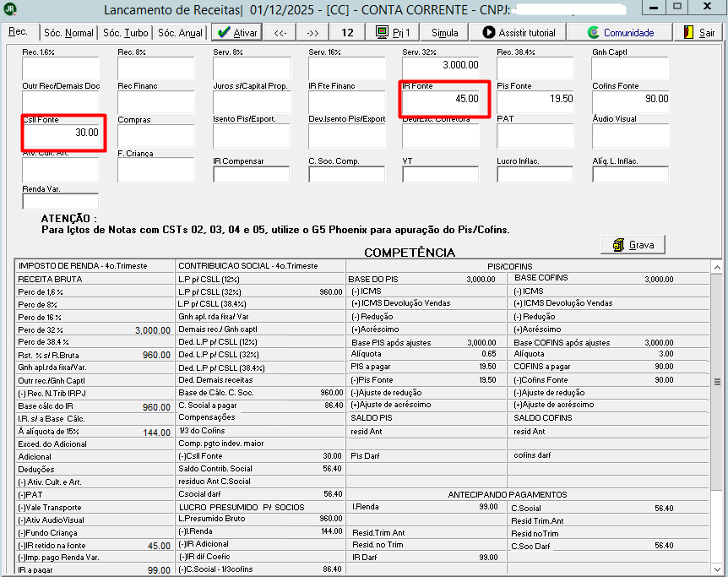Screen dimensions: 728x577
Task: Click the Serv. 16% input field
Action: (347, 68)
